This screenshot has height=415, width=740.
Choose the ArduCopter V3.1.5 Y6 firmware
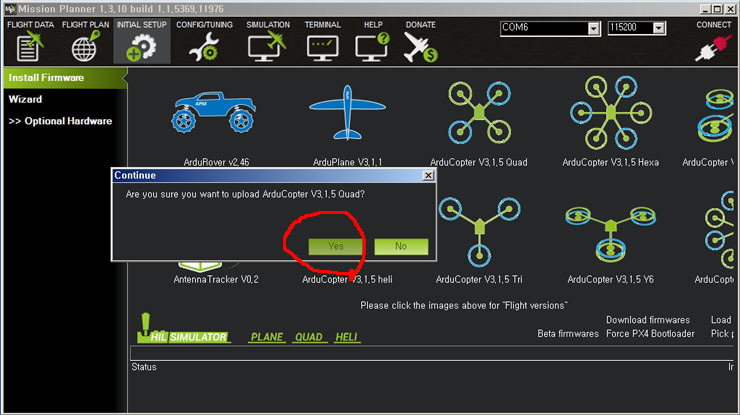point(611,234)
